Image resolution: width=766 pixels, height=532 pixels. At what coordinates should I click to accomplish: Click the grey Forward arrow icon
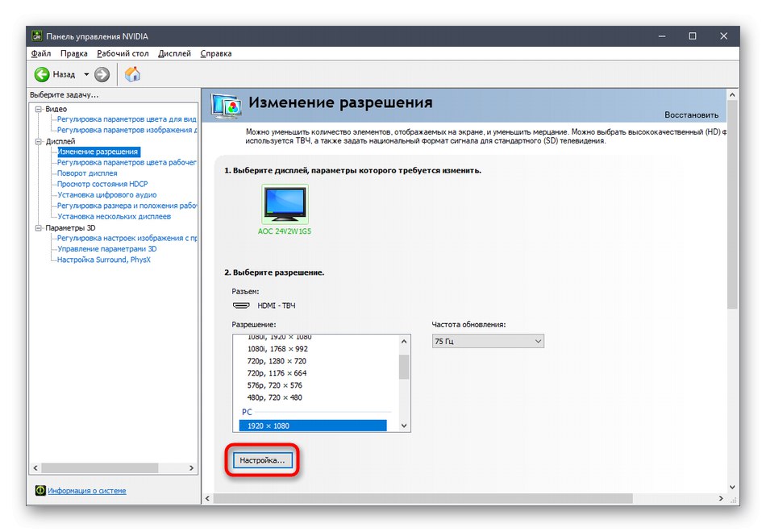(102, 74)
